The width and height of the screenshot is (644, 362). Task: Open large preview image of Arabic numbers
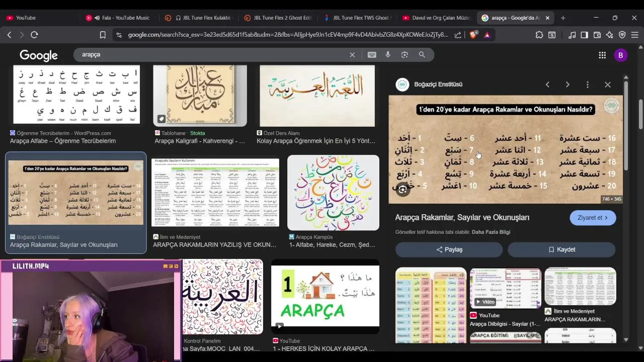(x=506, y=149)
